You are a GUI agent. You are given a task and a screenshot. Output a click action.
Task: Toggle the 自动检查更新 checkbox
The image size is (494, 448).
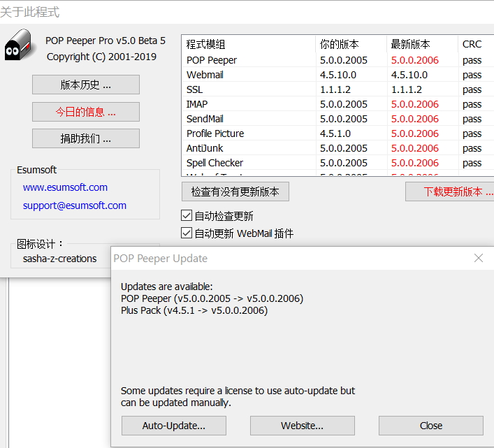click(187, 216)
